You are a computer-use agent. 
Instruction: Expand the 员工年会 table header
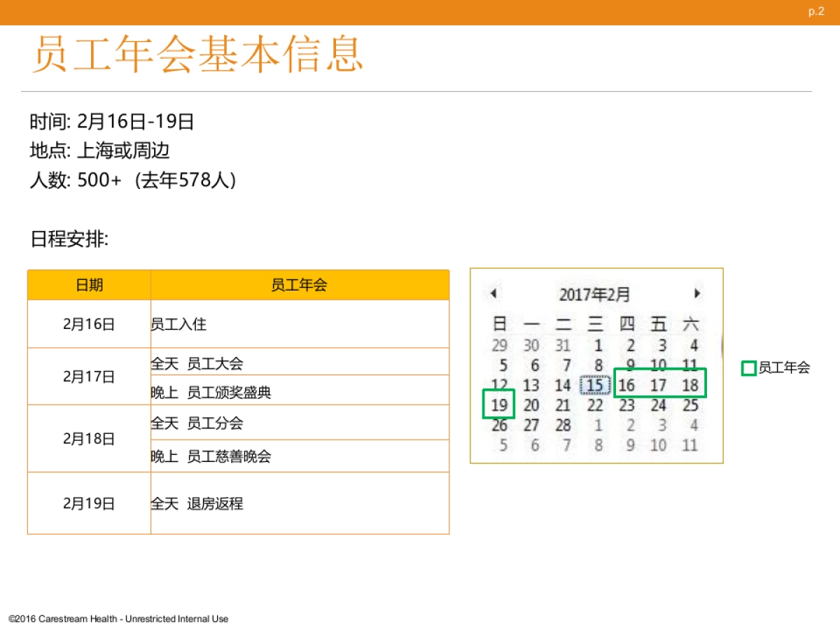pyautogui.click(x=300, y=284)
